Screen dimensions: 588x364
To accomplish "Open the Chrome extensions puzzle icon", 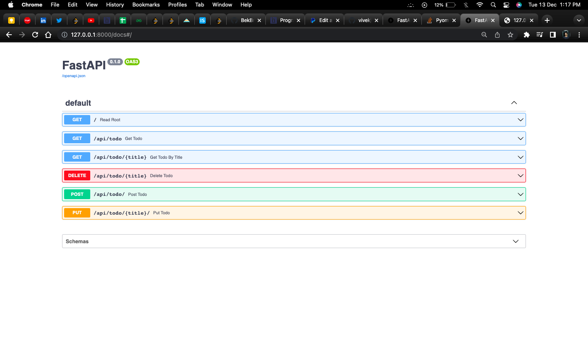I will [527, 35].
